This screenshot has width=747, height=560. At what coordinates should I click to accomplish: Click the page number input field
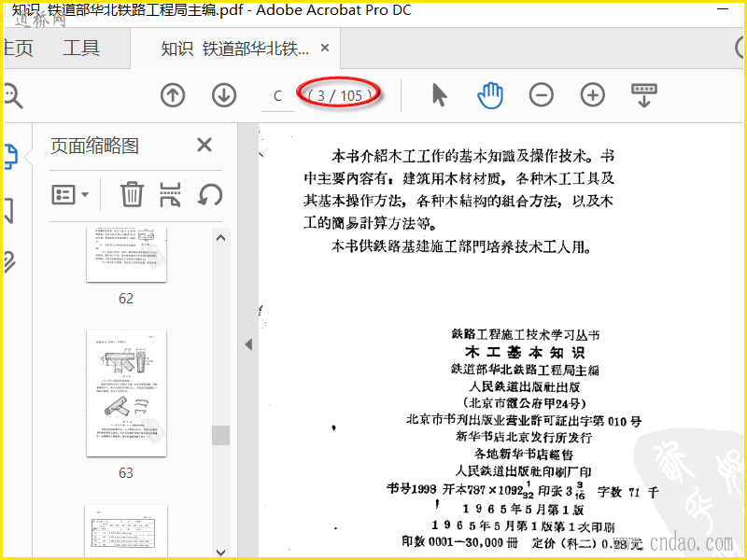click(x=277, y=96)
